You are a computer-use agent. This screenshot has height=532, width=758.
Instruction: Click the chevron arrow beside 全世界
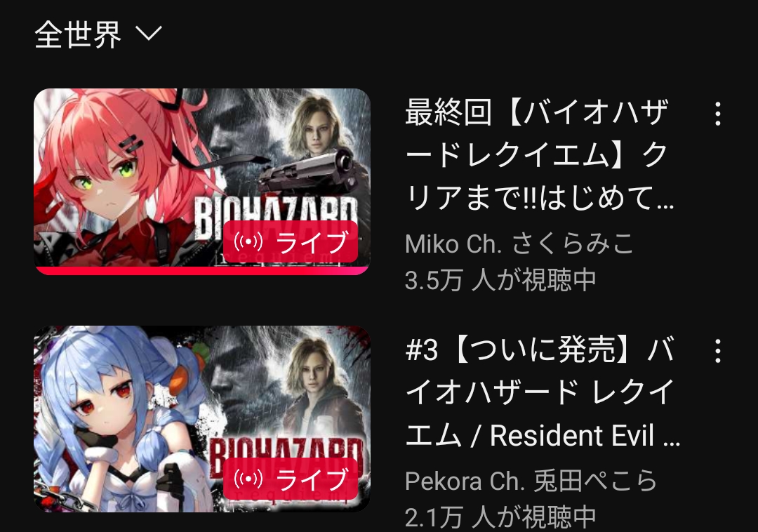pos(148,34)
